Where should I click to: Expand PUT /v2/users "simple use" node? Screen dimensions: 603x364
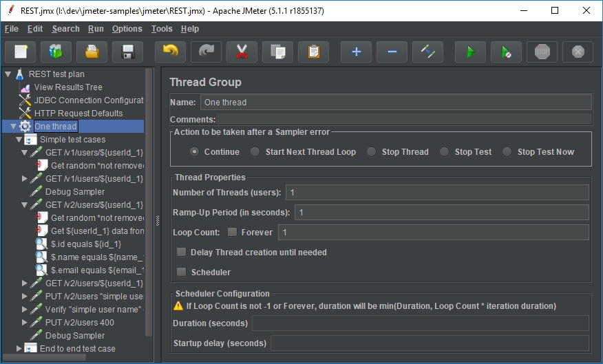pos(25,296)
